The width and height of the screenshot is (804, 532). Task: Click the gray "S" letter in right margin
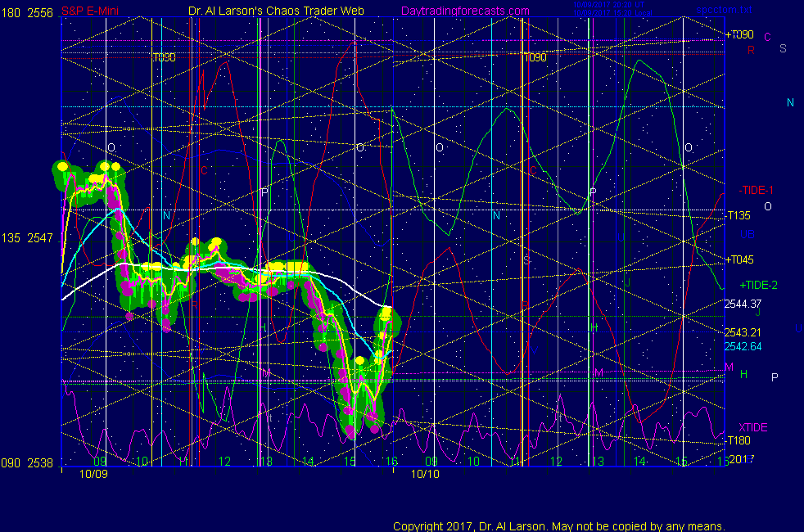(x=783, y=48)
